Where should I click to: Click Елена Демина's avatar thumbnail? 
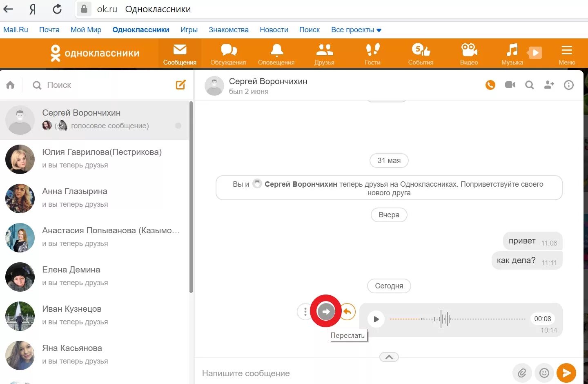pyautogui.click(x=20, y=277)
